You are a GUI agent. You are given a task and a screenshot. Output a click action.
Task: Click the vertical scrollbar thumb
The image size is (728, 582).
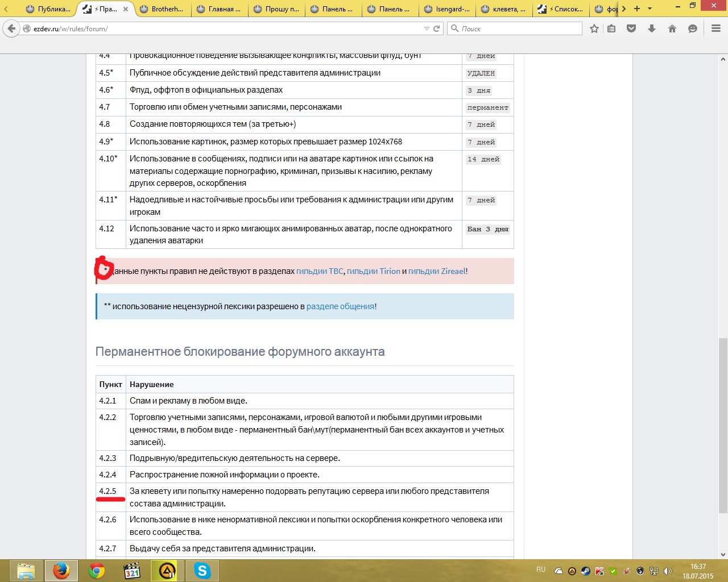(723, 425)
